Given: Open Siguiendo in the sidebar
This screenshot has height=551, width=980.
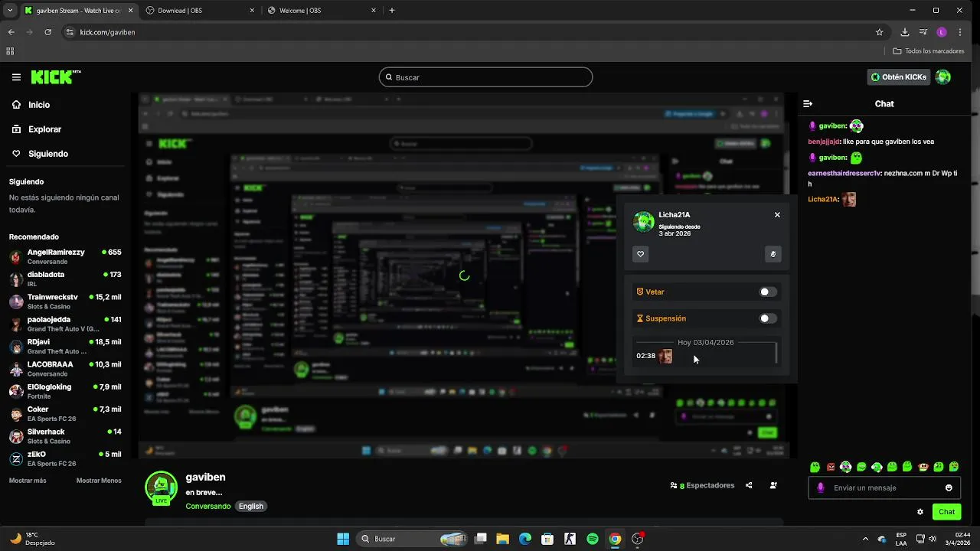Looking at the screenshot, I should [x=40, y=154].
